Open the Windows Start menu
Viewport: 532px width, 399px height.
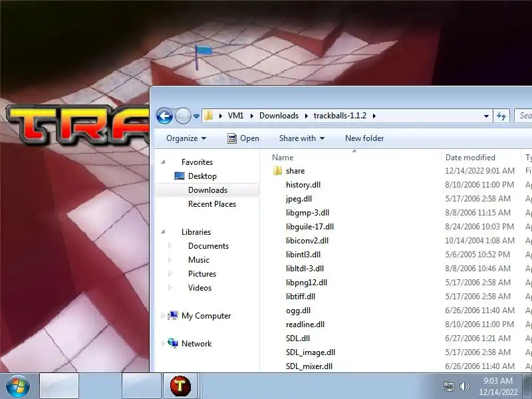[18, 386]
